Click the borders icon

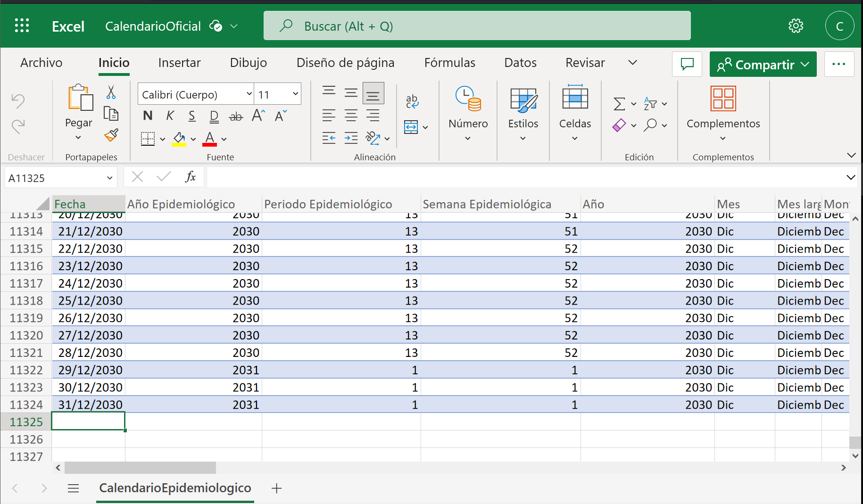click(148, 139)
